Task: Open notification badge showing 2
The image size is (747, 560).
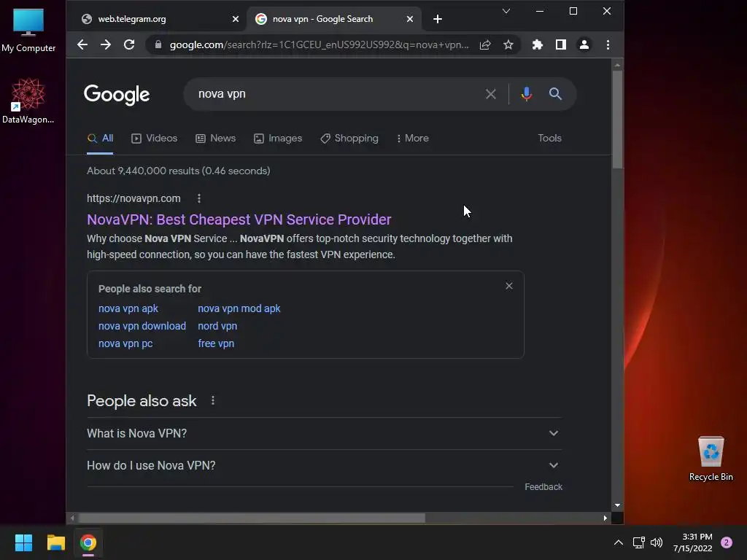Action: click(727, 542)
